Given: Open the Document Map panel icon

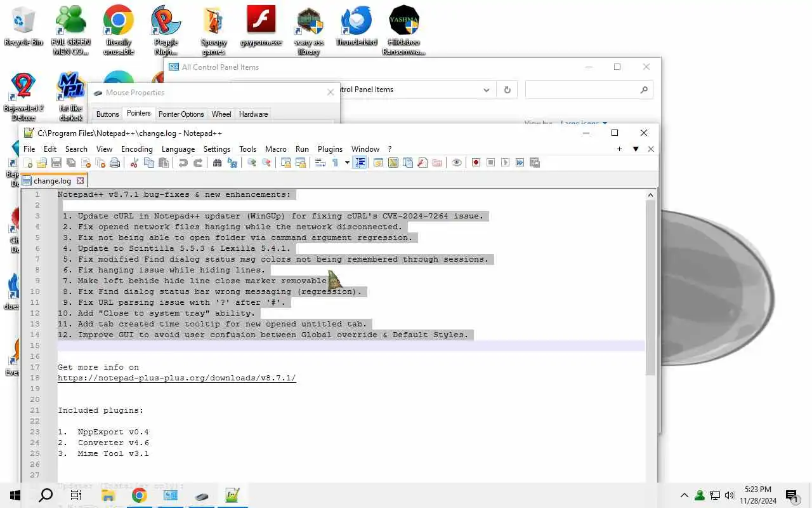Looking at the screenshot, I should (x=393, y=163).
